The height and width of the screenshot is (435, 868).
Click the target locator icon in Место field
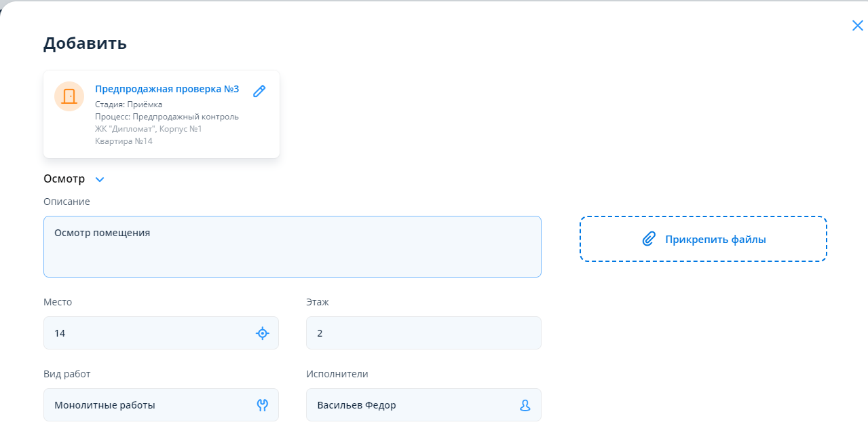pos(263,333)
